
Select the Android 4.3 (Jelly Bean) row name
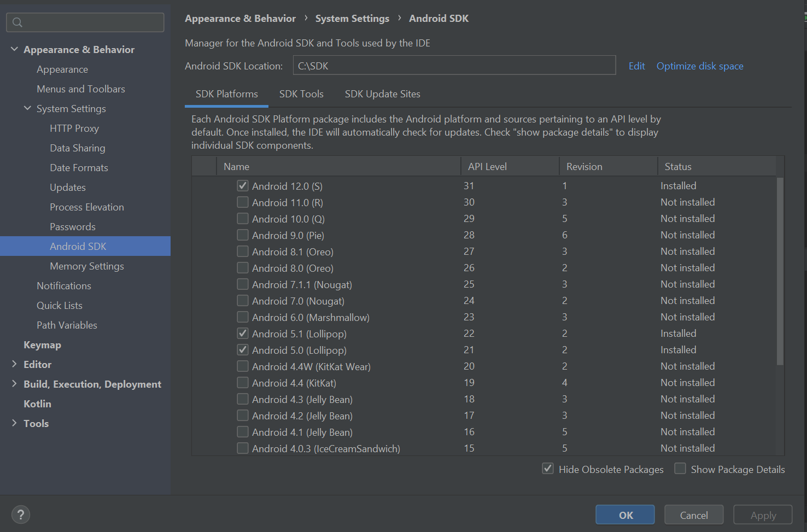point(302,400)
